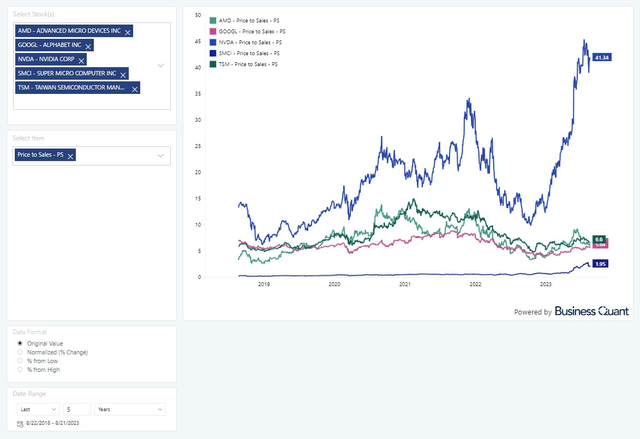Expand the Select Item dropdown arrow
The image size is (640, 439).
[x=161, y=156]
